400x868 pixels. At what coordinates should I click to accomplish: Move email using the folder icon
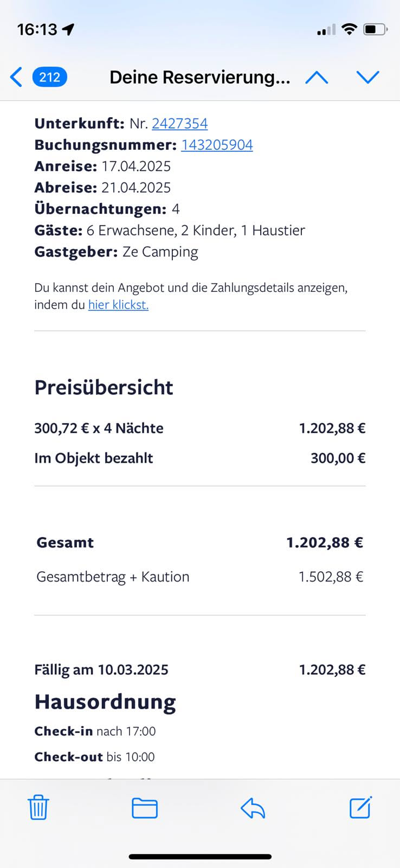click(145, 808)
